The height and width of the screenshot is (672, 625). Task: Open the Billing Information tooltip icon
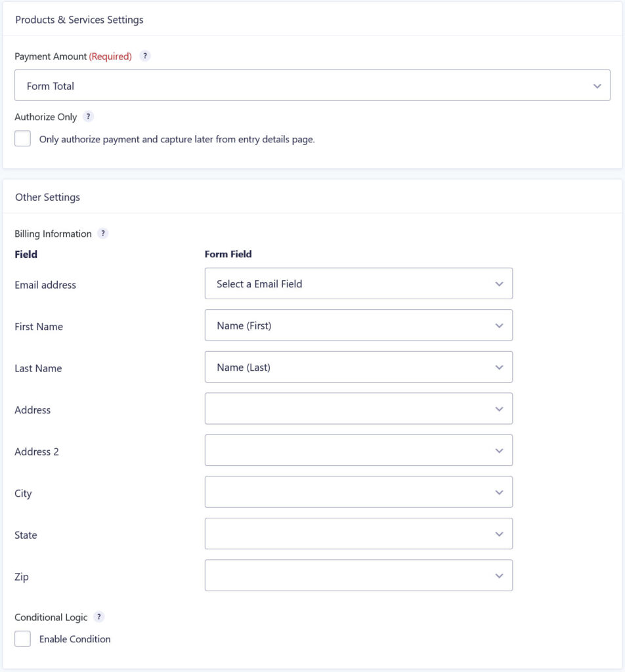(x=103, y=234)
